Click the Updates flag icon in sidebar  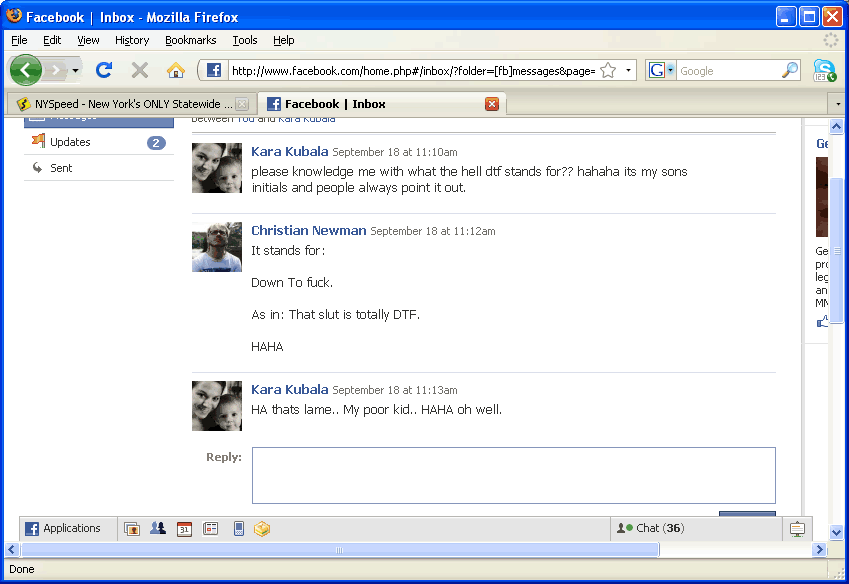[x=38, y=141]
